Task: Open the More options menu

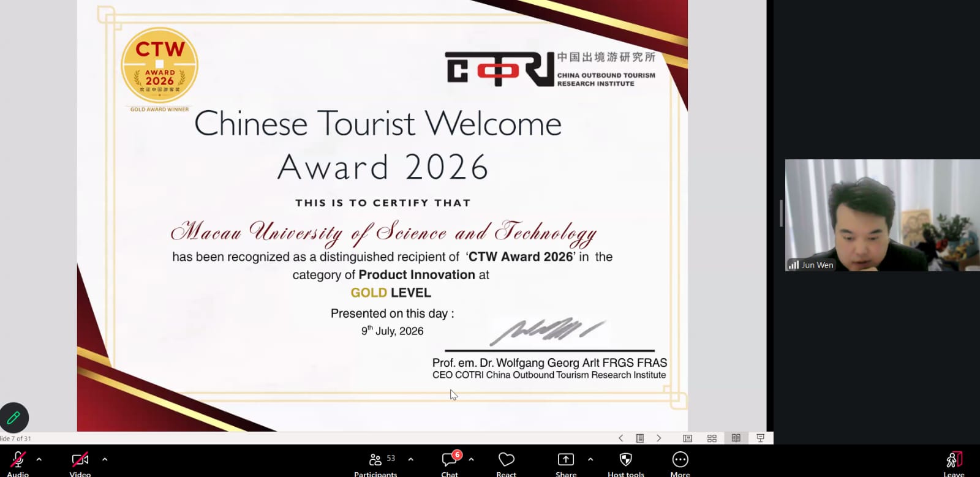Action: [680, 464]
